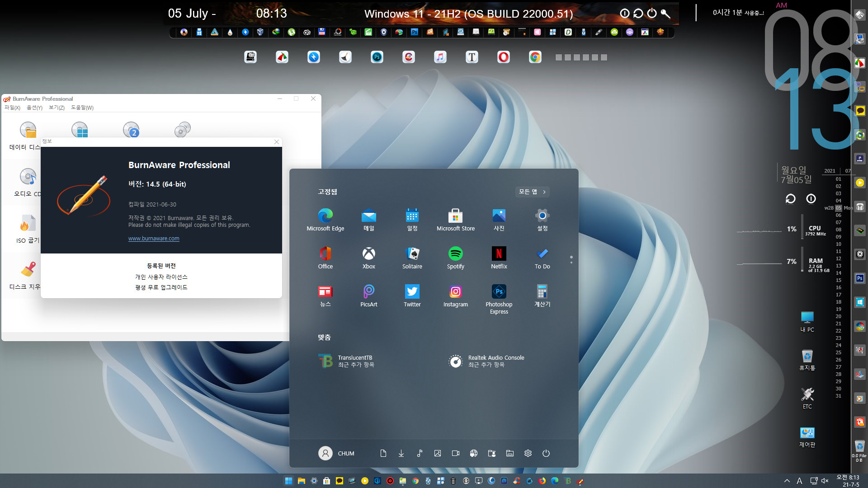Screen dimensions: 868x488
Task: Click the refresh icon below the date widget
Action: click(x=790, y=199)
